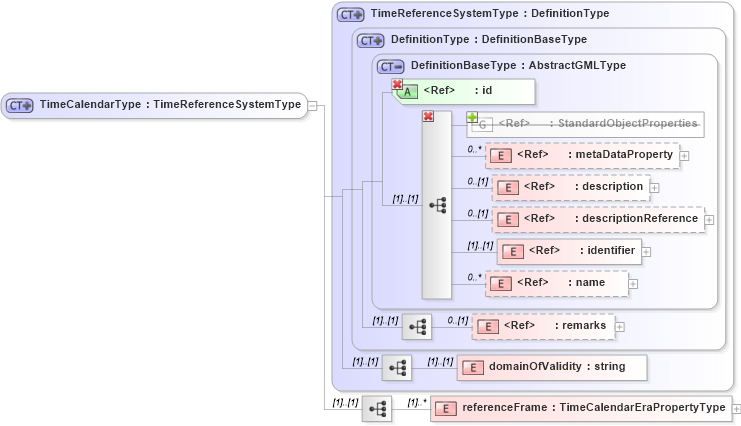
Task: Click the CT icon of TimeReferenceSystemType
Action: [x=350, y=15]
